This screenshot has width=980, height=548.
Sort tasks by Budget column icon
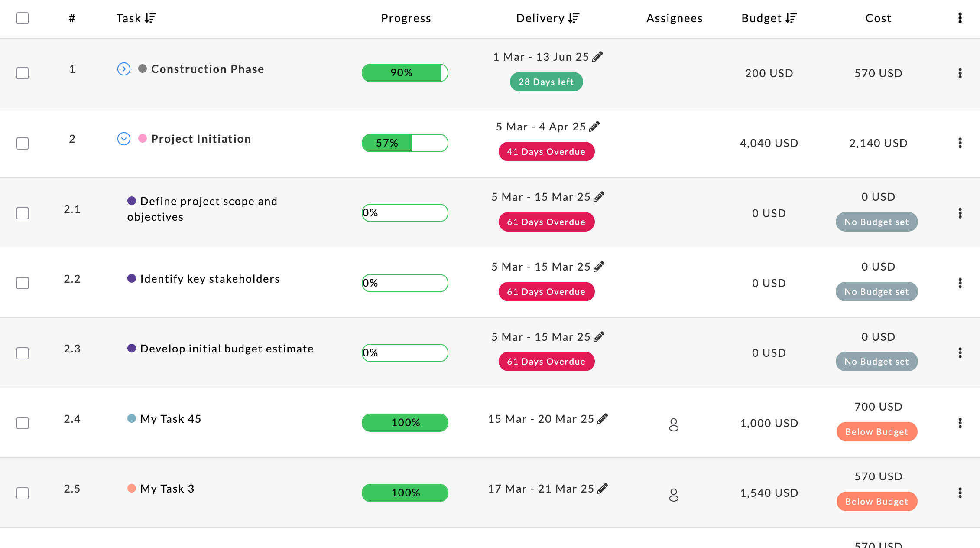pyautogui.click(x=791, y=18)
